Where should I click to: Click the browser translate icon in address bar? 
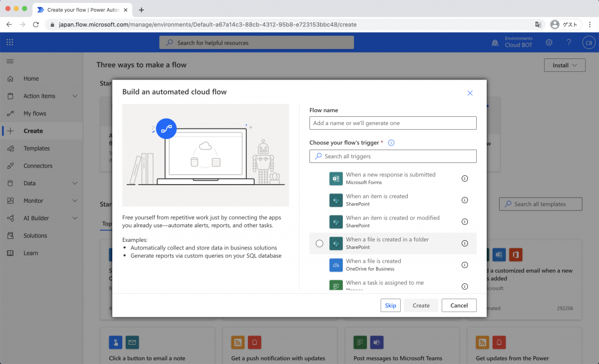click(x=538, y=25)
